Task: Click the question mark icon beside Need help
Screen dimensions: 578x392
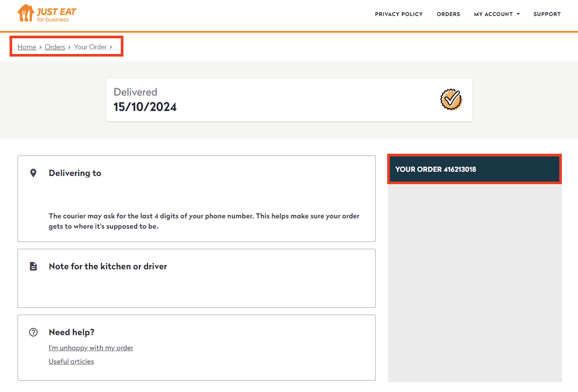Action: (33, 332)
